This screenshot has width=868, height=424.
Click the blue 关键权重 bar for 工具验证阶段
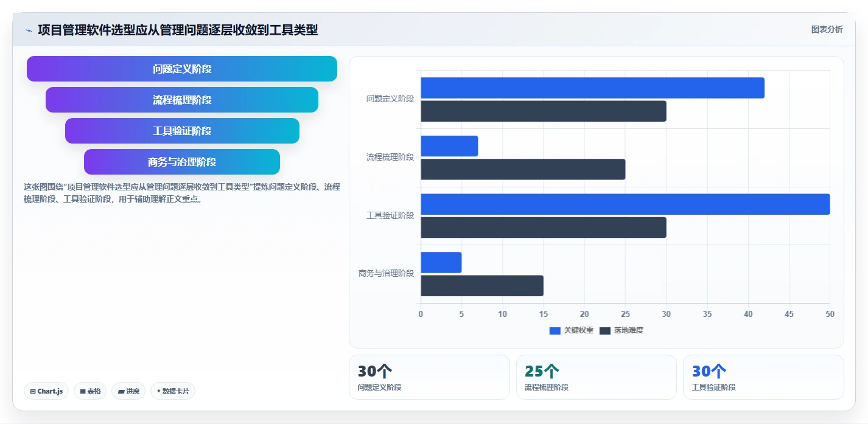[x=625, y=204]
